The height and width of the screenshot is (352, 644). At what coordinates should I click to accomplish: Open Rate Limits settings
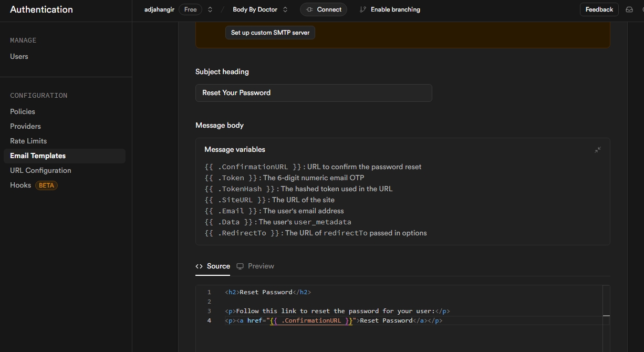pos(28,141)
